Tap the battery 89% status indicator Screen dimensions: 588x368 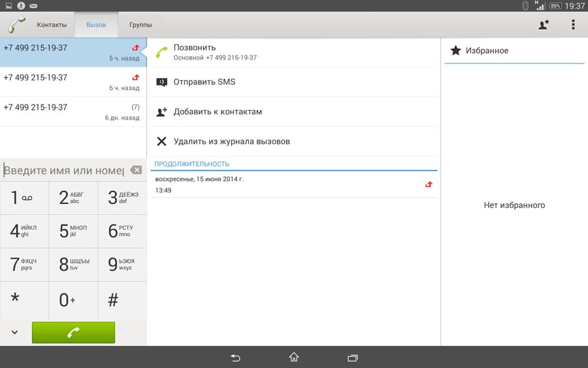pos(555,6)
